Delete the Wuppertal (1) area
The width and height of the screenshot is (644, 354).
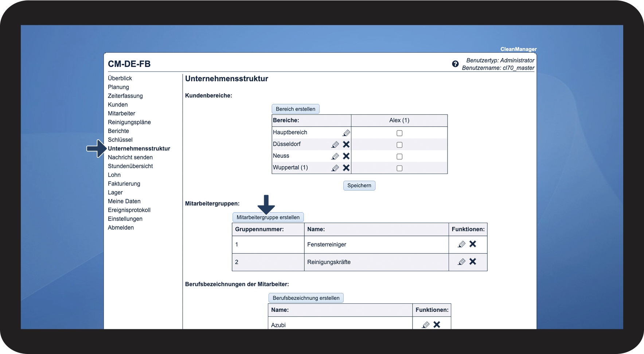click(x=346, y=168)
